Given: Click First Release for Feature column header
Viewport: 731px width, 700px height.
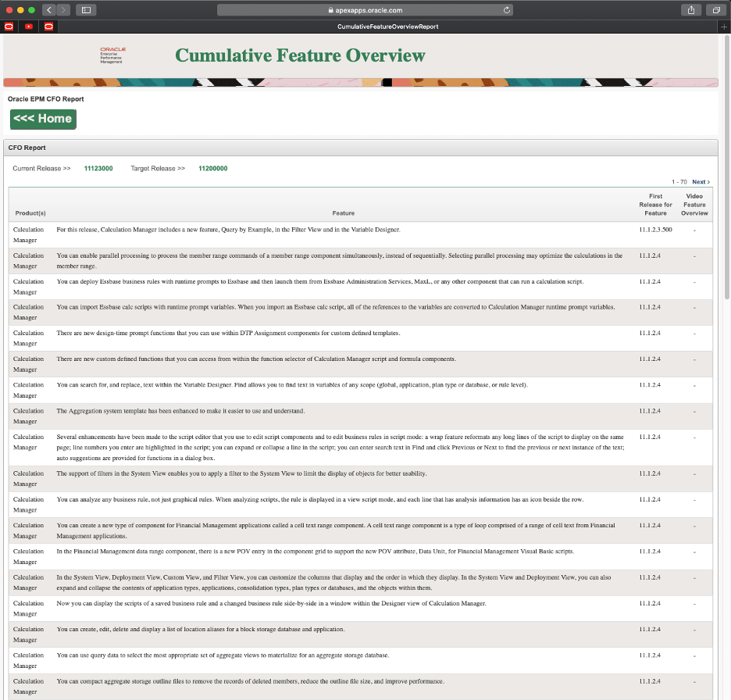Looking at the screenshot, I should [x=655, y=205].
